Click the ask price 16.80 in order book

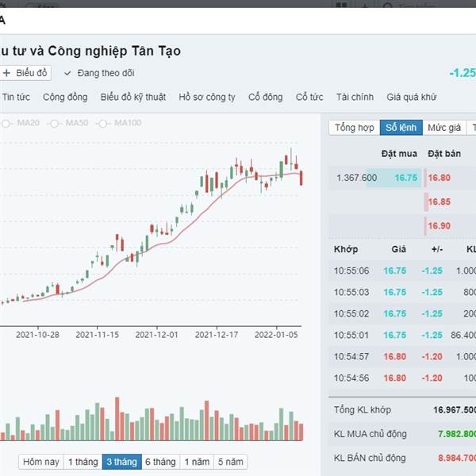pyautogui.click(x=439, y=178)
